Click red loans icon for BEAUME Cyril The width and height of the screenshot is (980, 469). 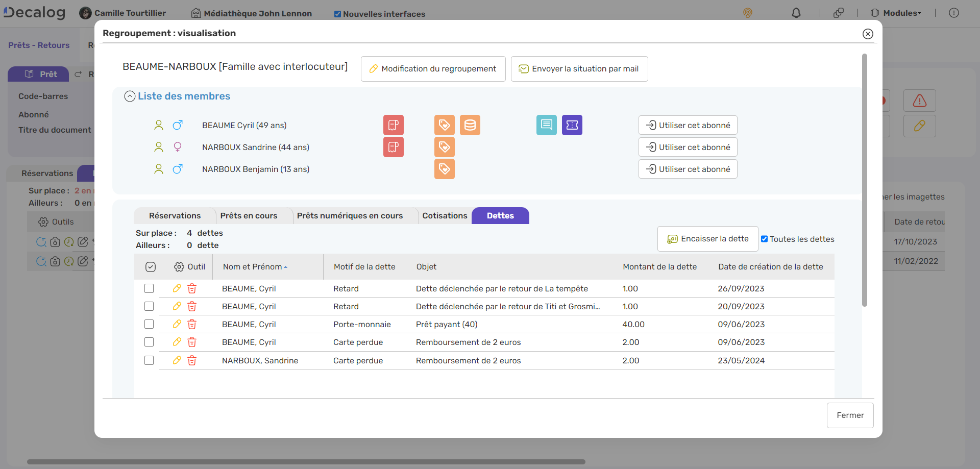(x=393, y=125)
